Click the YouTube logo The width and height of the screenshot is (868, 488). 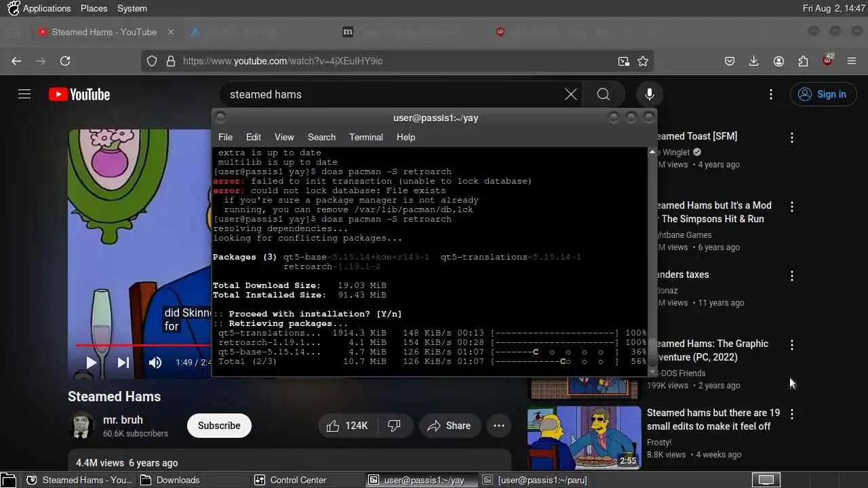[x=79, y=94]
